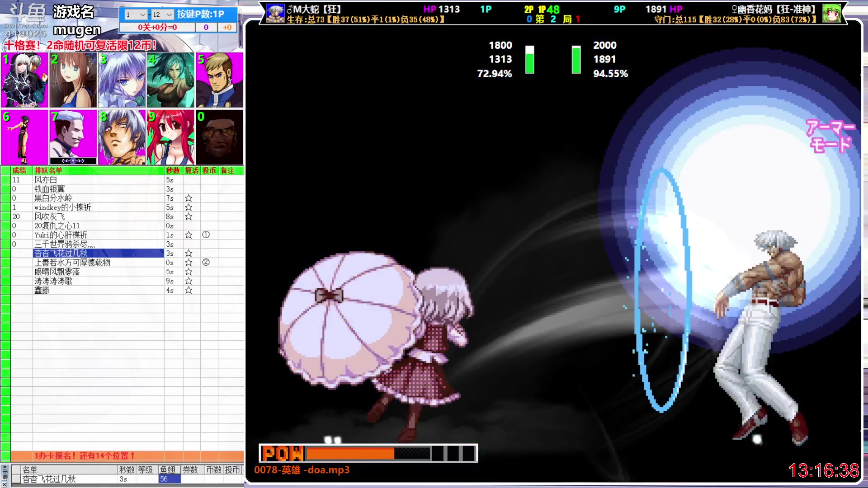
Task: Select character portrait number 2
Action: [x=73, y=80]
